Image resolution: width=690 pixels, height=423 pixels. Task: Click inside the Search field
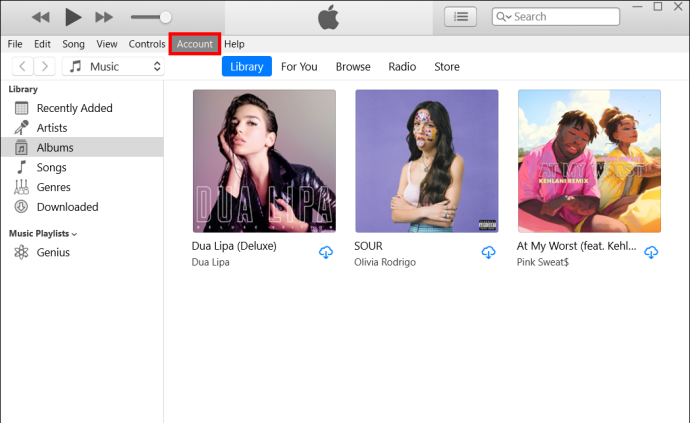point(556,17)
